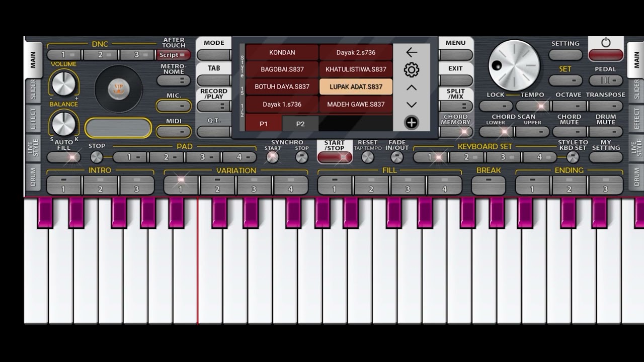Click the large tempo dial
The image size is (644, 362).
[514, 65]
